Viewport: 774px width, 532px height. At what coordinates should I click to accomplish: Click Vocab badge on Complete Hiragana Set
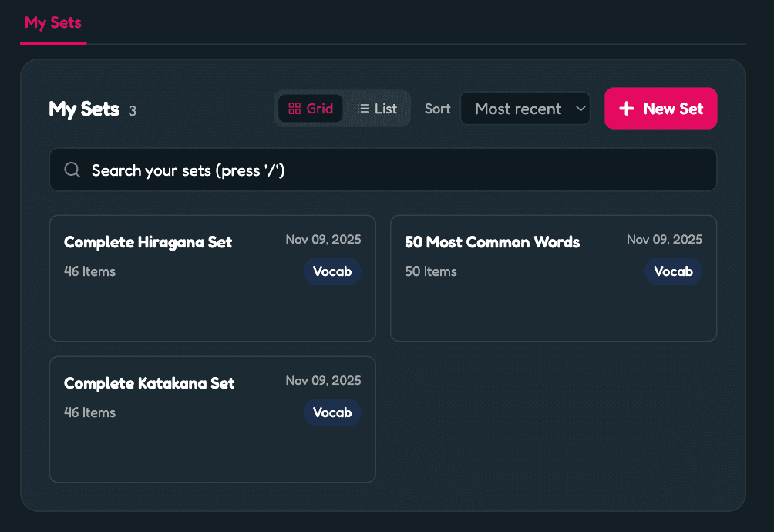pyautogui.click(x=331, y=271)
